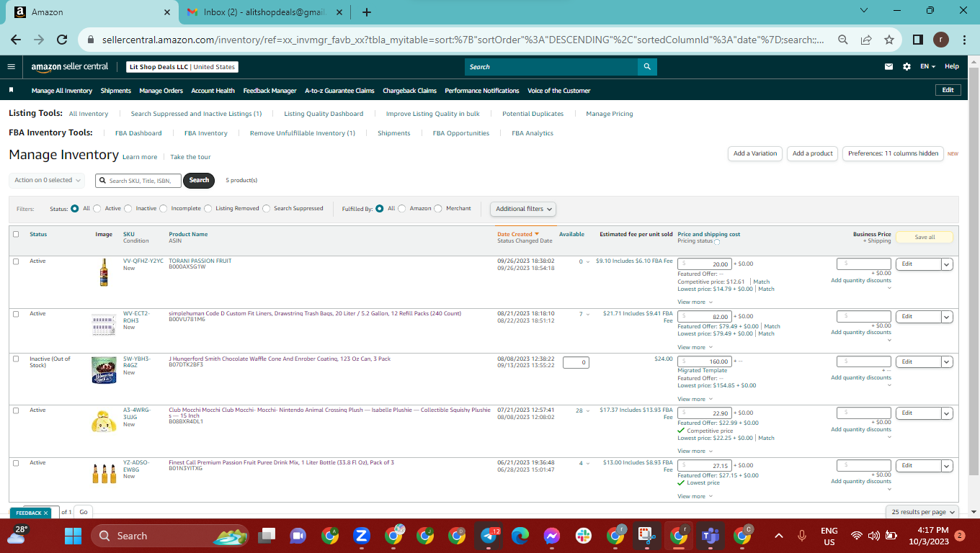Open the mail messages icon

tap(888, 66)
